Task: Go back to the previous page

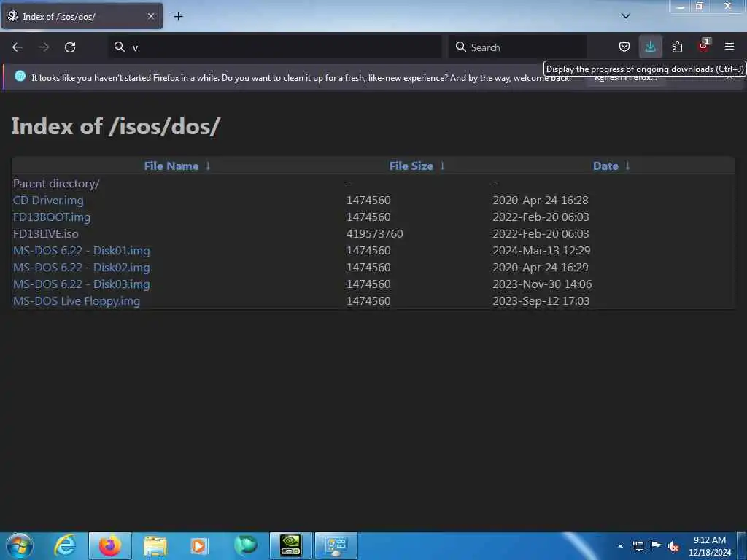Action: click(x=18, y=47)
